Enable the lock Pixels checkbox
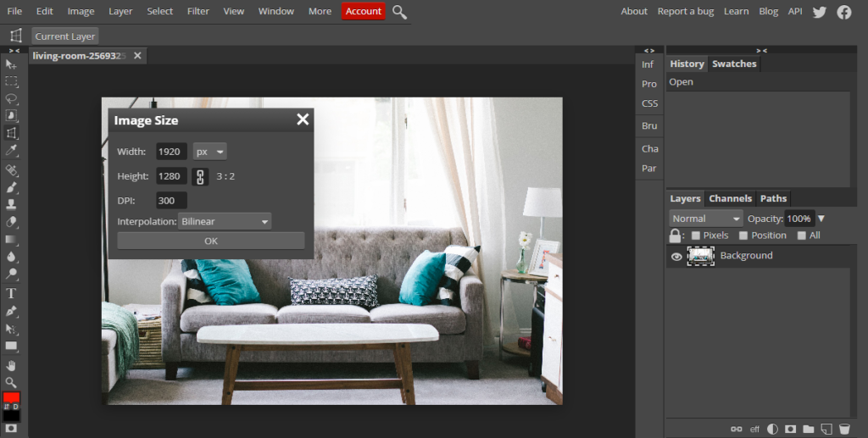This screenshot has width=868, height=438. tap(696, 236)
